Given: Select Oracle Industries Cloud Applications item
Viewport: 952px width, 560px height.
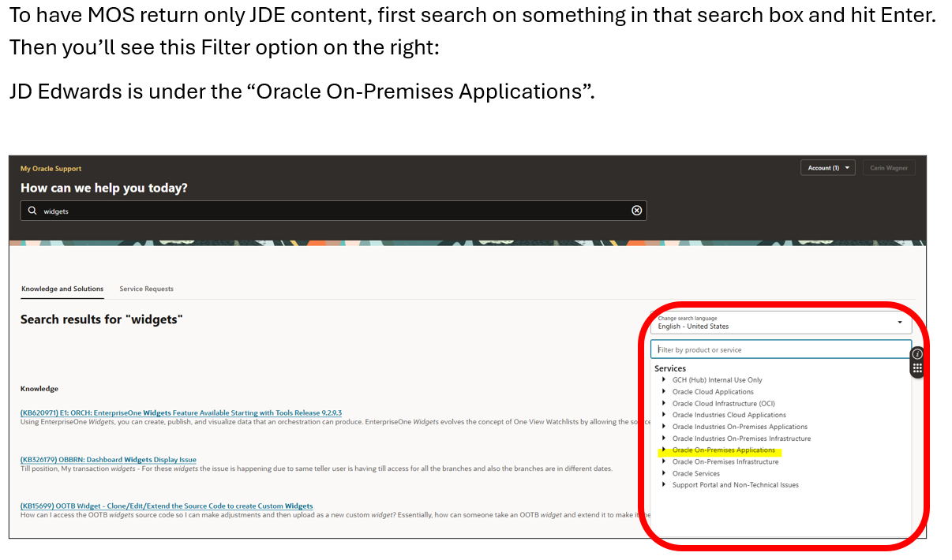Looking at the screenshot, I should click(x=729, y=415).
